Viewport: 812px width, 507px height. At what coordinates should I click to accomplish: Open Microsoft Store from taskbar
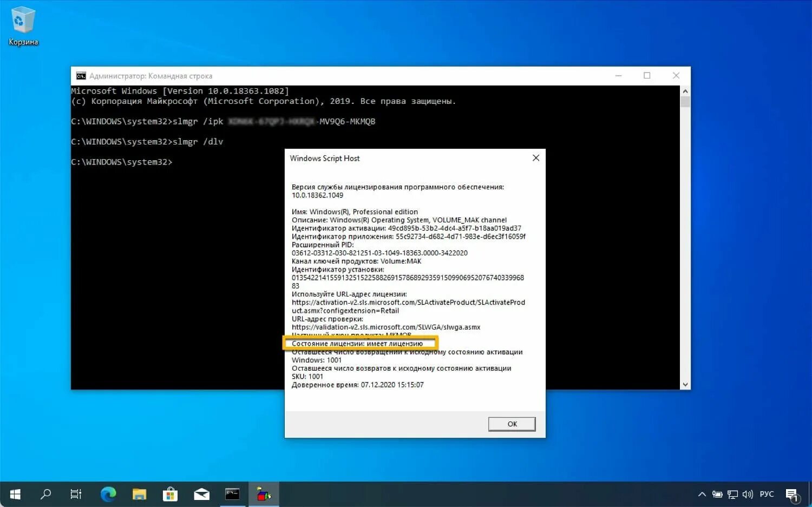coord(171,494)
